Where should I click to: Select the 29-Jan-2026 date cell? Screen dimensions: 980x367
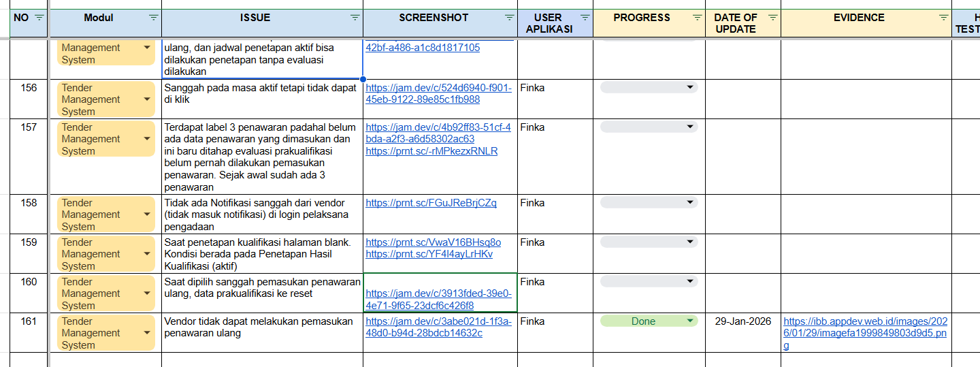pos(742,321)
